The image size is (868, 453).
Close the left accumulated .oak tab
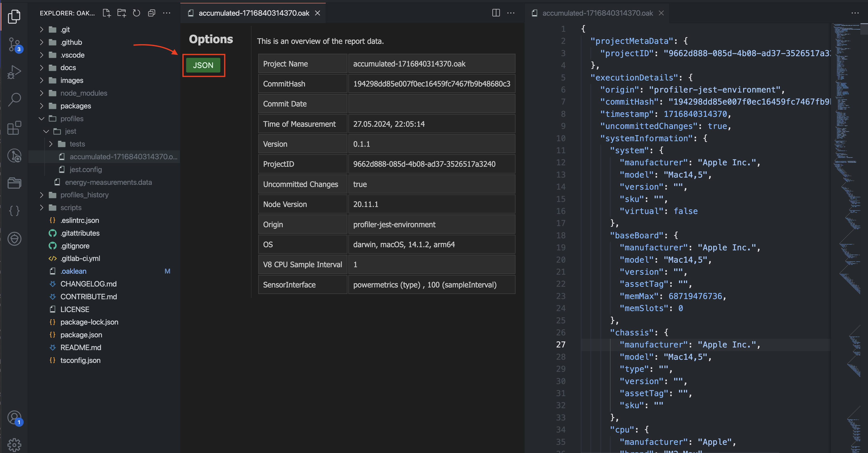(x=317, y=13)
